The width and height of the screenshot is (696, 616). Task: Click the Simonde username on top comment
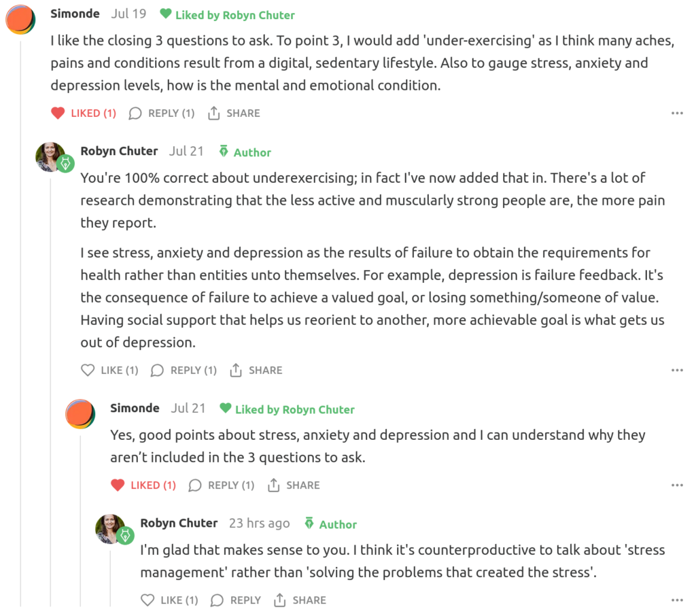tap(75, 14)
